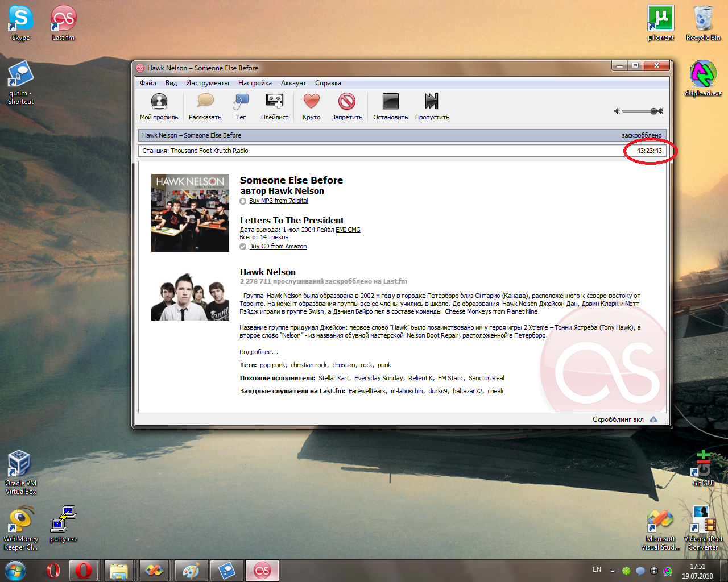The width and height of the screenshot is (728, 582).
Task: Click the Letters To The President album cover
Action: [x=190, y=213]
